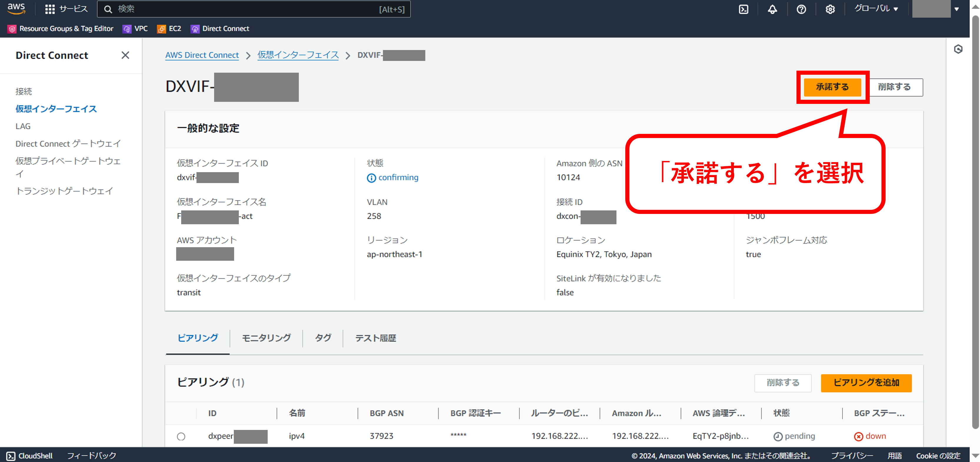The height and width of the screenshot is (462, 980).
Task: Click the 削除する button in ピアリング section
Action: (783, 383)
